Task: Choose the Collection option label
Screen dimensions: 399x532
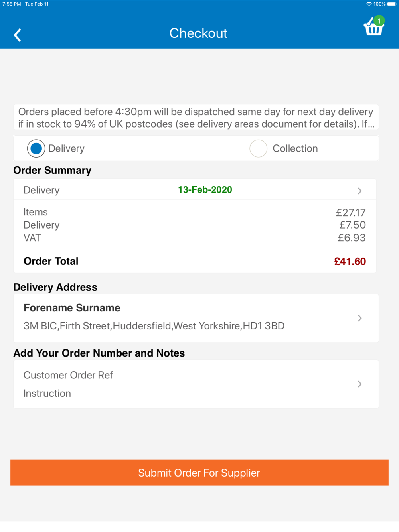Action: (x=295, y=148)
